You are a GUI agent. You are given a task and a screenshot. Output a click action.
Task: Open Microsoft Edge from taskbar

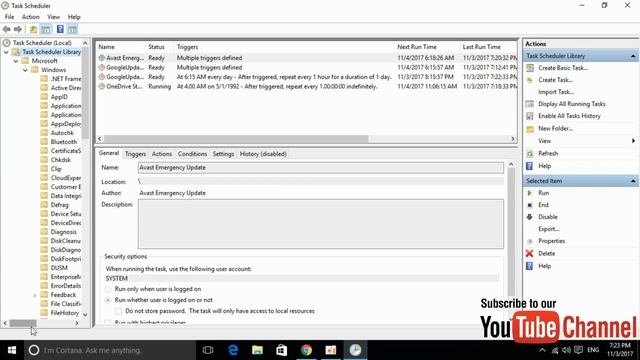[233, 350]
